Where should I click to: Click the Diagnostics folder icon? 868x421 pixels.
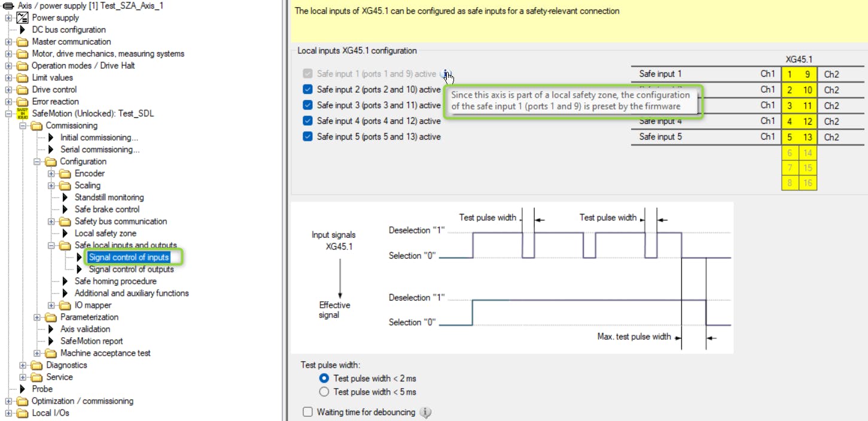coord(37,365)
